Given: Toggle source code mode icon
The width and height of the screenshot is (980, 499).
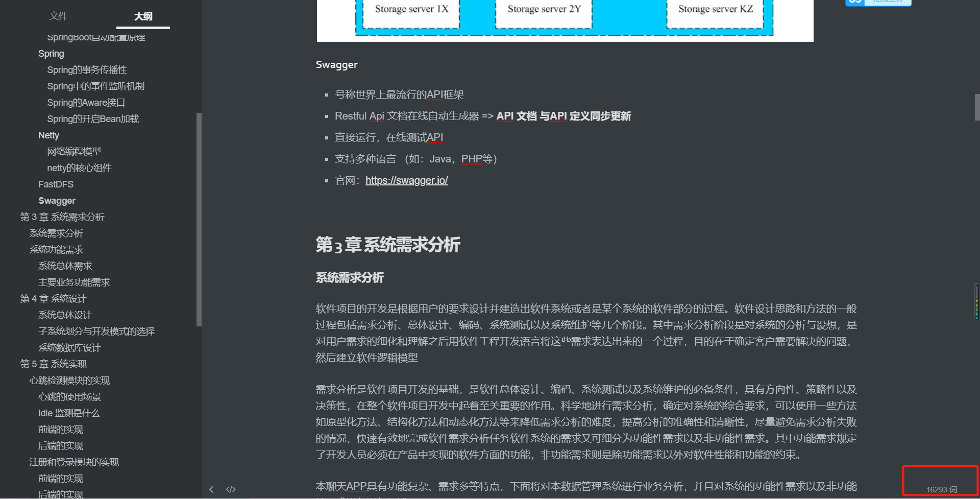Looking at the screenshot, I should point(231,489).
